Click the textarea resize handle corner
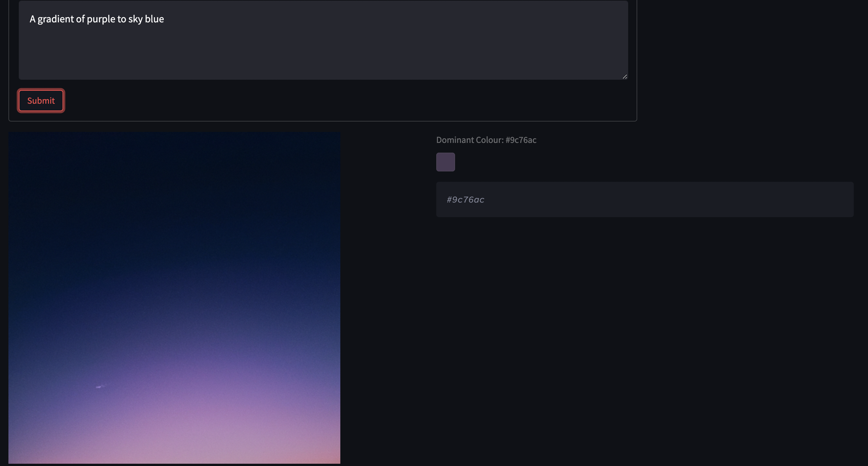The image size is (868, 466). point(624,76)
